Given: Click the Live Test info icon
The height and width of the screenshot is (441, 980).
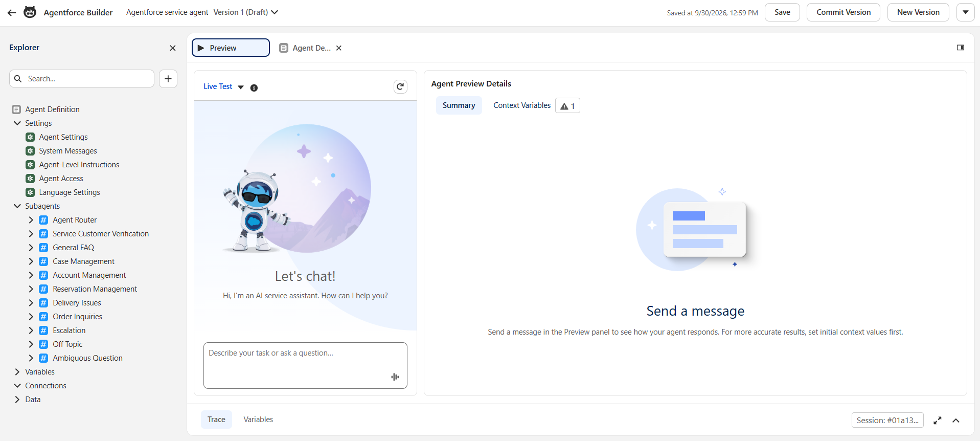Looking at the screenshot, I should click(254, 87).
